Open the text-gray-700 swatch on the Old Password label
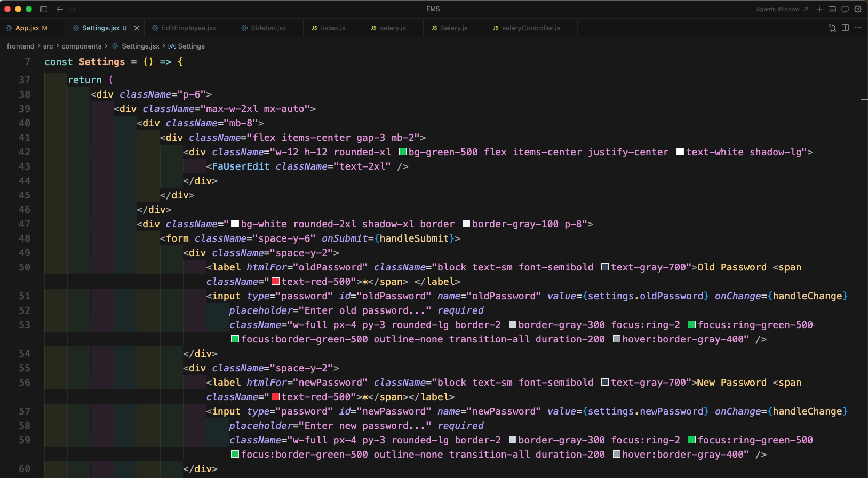The width and height of the screenshot is (868, 478). 605,267
